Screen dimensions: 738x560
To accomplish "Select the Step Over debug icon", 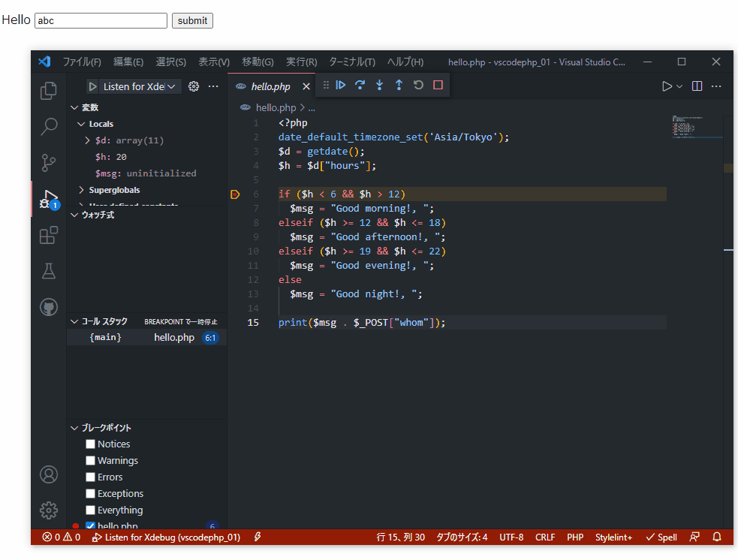I will click(360, 85).
